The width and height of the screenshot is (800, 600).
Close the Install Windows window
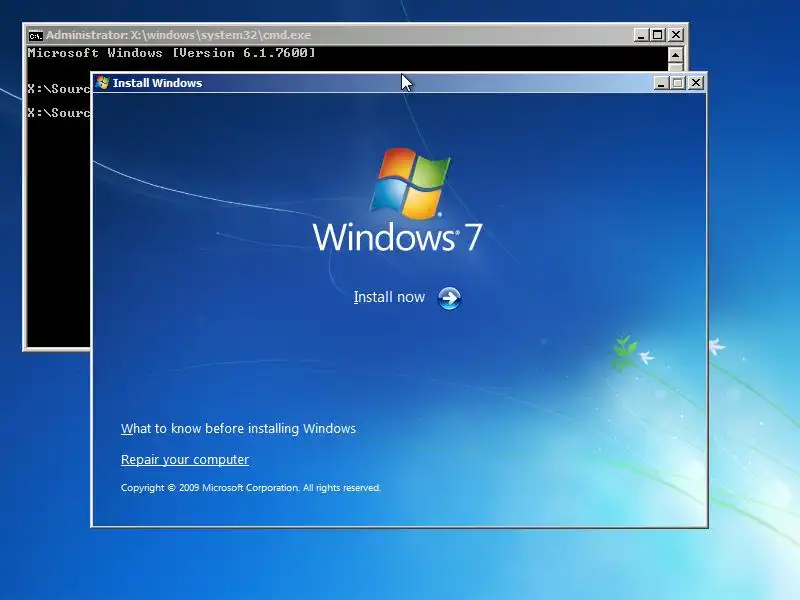(695, 83)
